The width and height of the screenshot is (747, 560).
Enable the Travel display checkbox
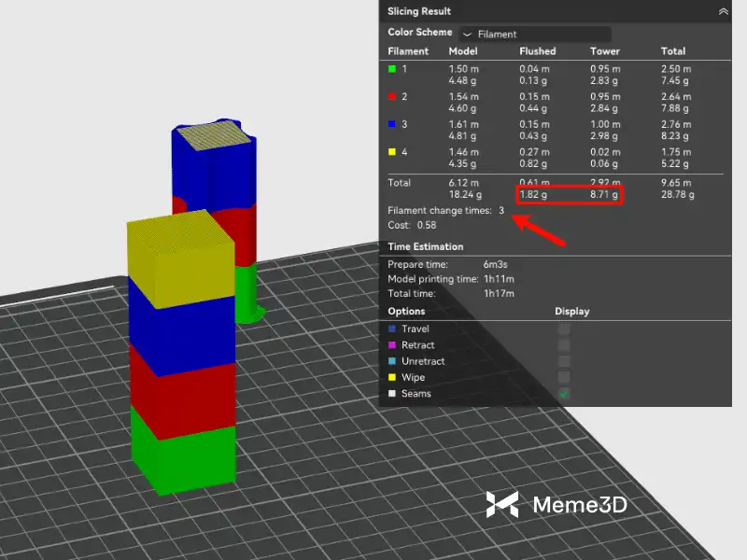click(564, 329)
